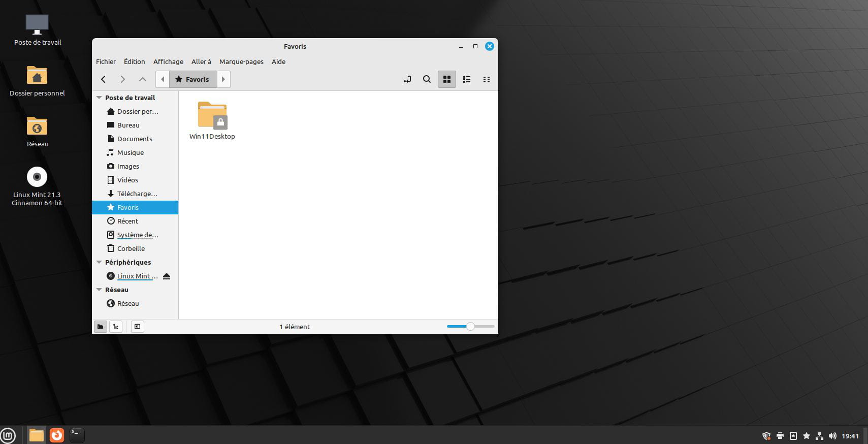
Task: Switch to list view
Action: coord(467,79)
